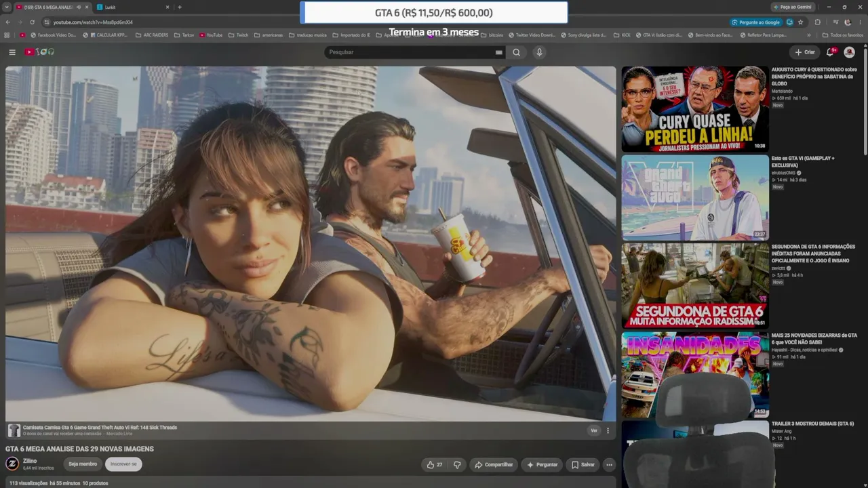Click the search magnifier button
The width and height of the screenshot is (868, 488).
point(516,52)
